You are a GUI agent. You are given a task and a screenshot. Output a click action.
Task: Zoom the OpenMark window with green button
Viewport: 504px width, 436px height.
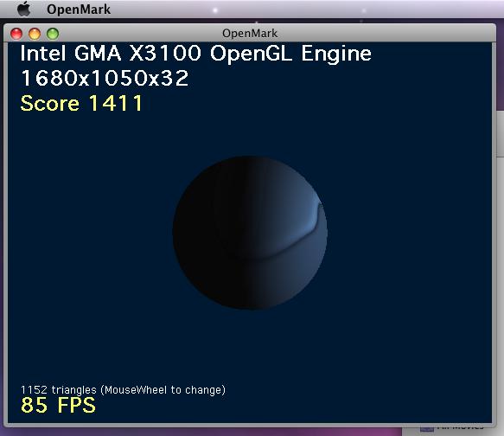pyautogui.click(x=53, y=34)
